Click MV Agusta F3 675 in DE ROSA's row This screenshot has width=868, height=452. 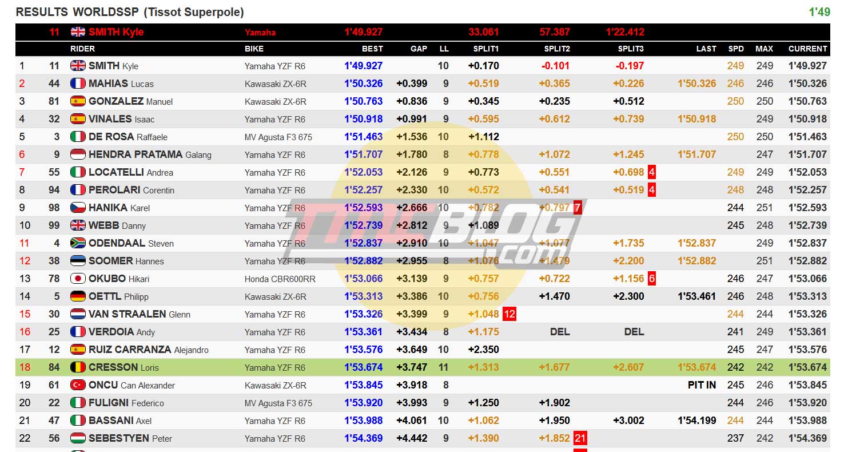pos(278,137)
